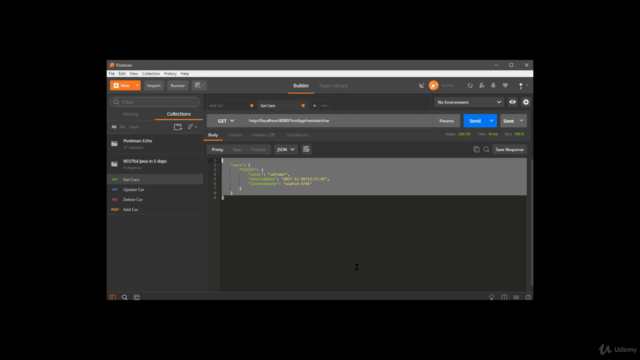640x360 pixels.
Task: Click the Params button
Action: pos(446,121)
